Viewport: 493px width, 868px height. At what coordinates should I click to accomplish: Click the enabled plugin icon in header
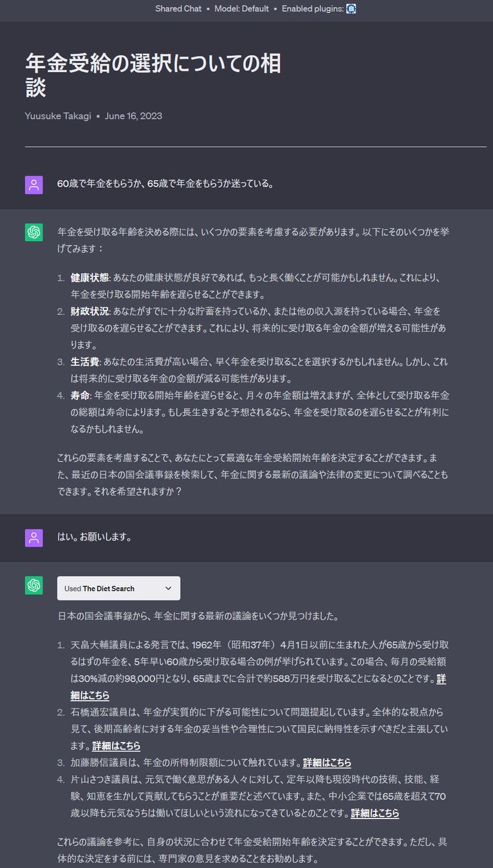click(351, 9)
